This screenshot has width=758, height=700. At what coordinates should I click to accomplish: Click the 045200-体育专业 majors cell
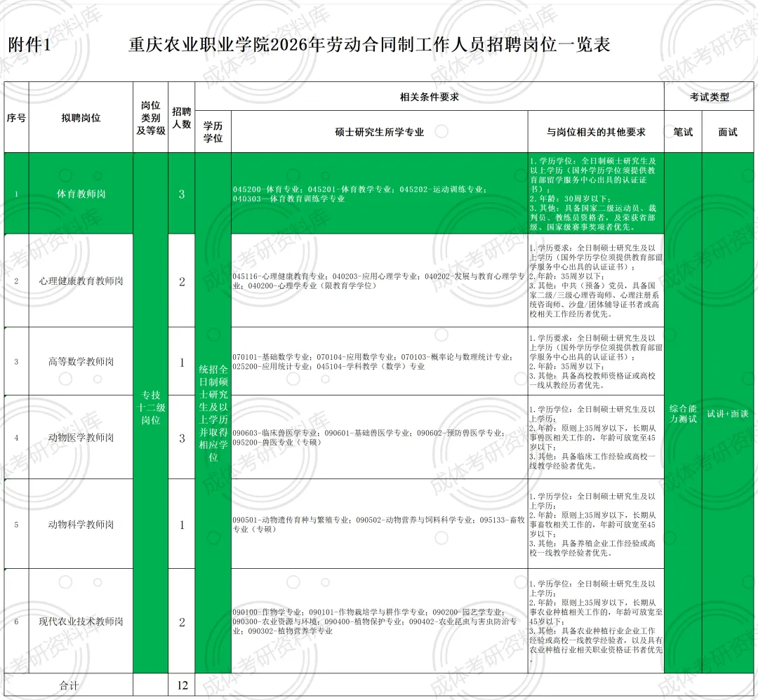click(x=380, y=194)
